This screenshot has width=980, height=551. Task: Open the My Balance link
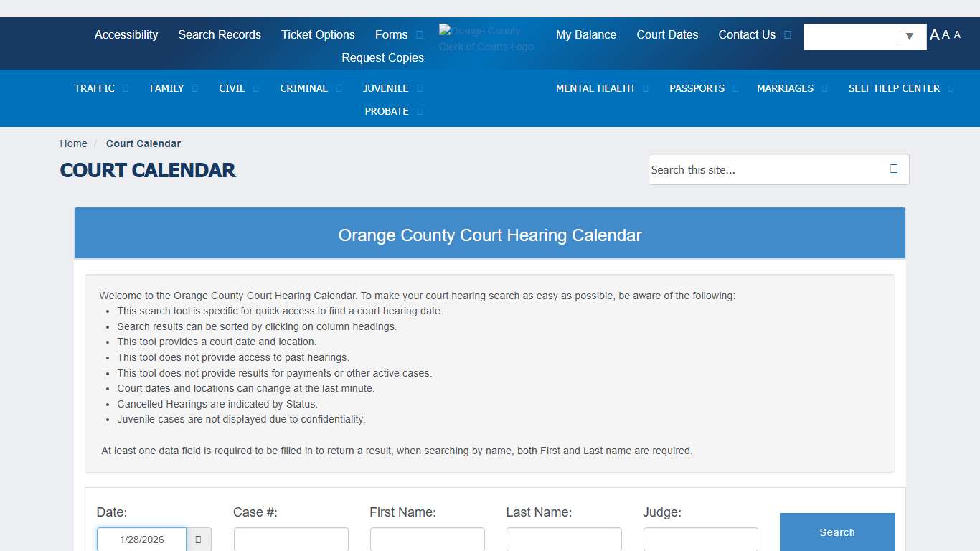click(x=585, y=35)
